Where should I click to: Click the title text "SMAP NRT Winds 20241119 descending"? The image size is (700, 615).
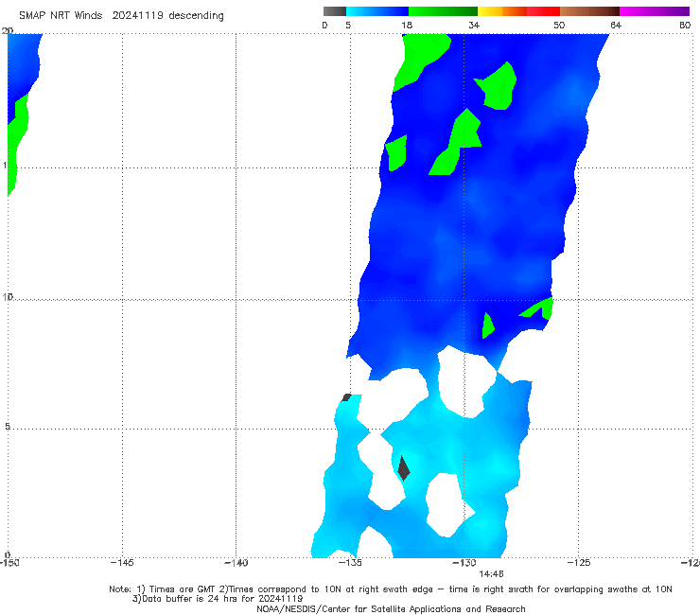pyautogui.click(x=121, y=16)
